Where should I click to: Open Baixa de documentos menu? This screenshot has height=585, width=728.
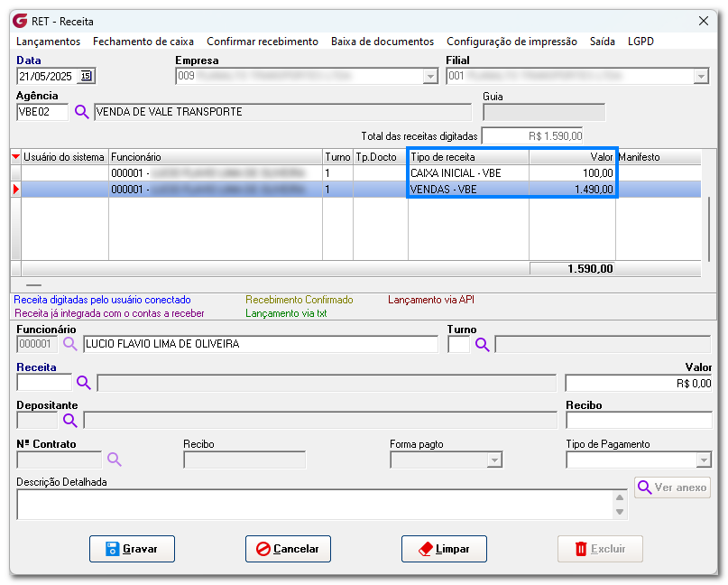[x=382, y=42]
